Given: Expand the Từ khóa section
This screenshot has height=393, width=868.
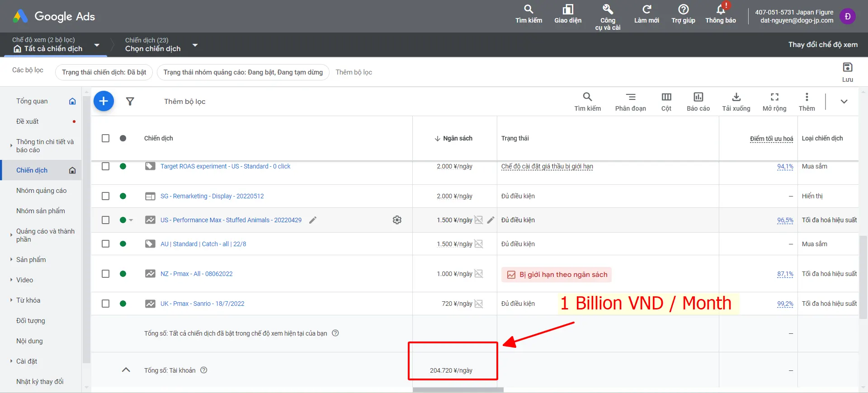Looking at the screenshot, I should tap(11, 300).
